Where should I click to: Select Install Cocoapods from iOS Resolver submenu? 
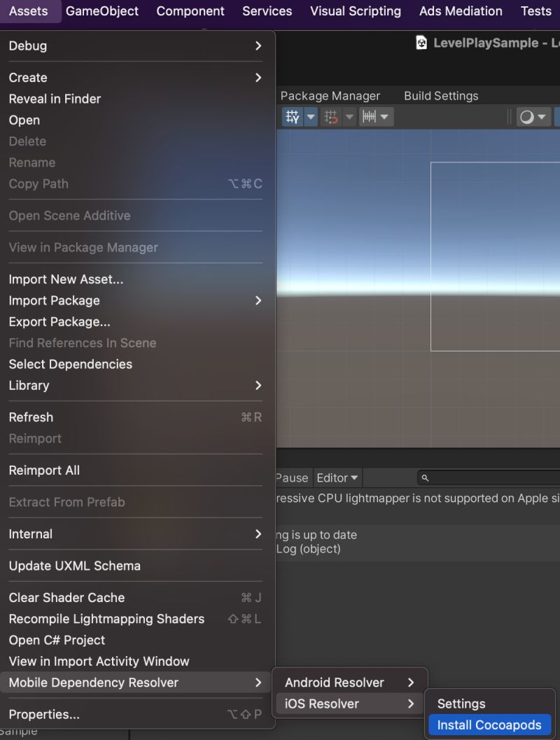489,725
